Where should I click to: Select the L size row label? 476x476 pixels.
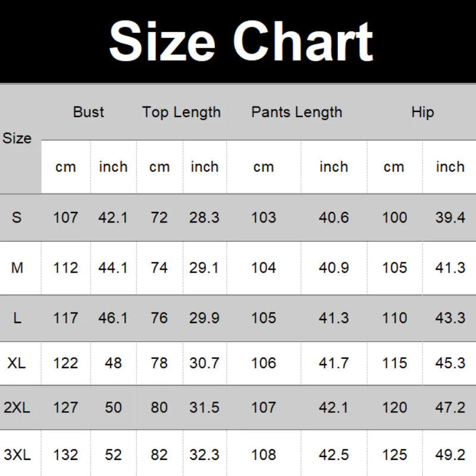click(17, 318)
